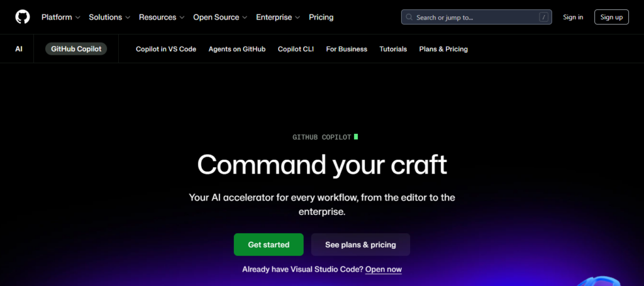Open the Enterprise dropdown
Viewport: 644px width, 286px height.
pyautogui.click(x=278, y=17)
